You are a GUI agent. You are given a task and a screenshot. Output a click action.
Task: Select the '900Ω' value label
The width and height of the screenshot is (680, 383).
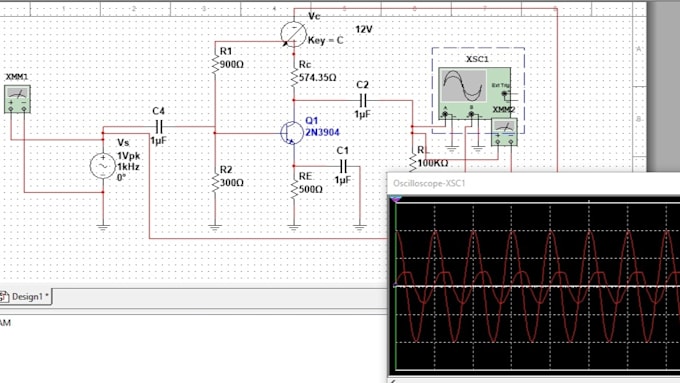click(x=232, y=65)
